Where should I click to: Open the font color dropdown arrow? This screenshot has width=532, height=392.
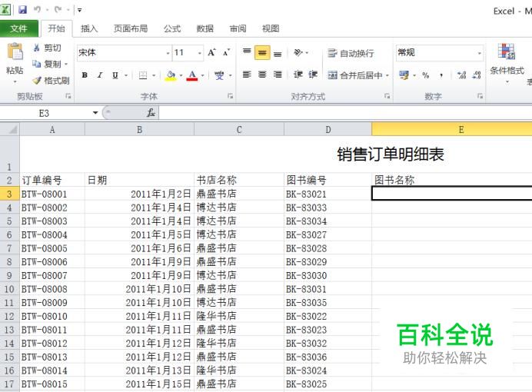click(202, 75)
